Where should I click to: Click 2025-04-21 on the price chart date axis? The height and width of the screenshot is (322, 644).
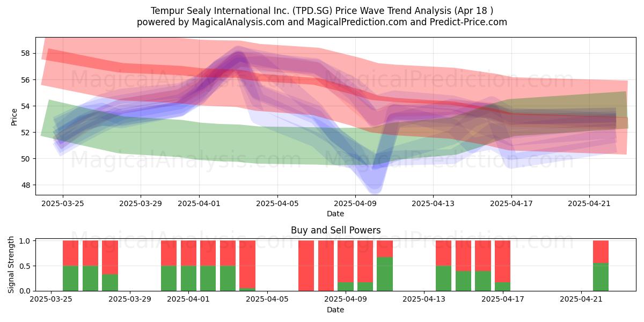click(x=589, y=203)
